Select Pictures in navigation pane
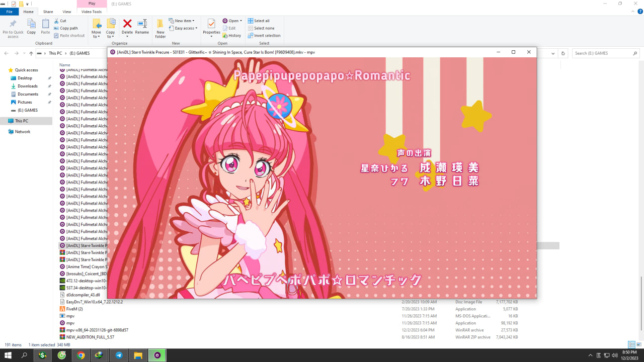Image resolution: width=644 pixels, height=362 pixels. point(25,102)
